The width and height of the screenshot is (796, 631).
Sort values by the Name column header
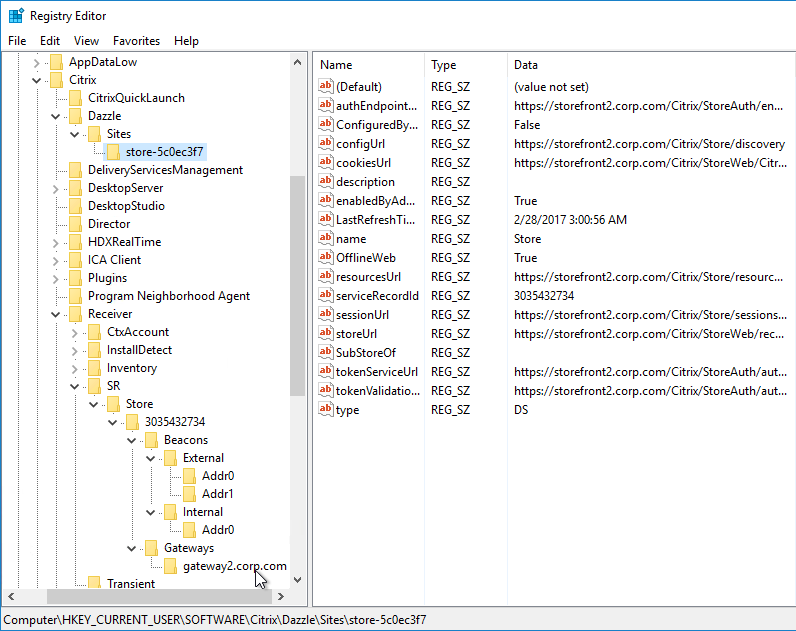(369, 65)
